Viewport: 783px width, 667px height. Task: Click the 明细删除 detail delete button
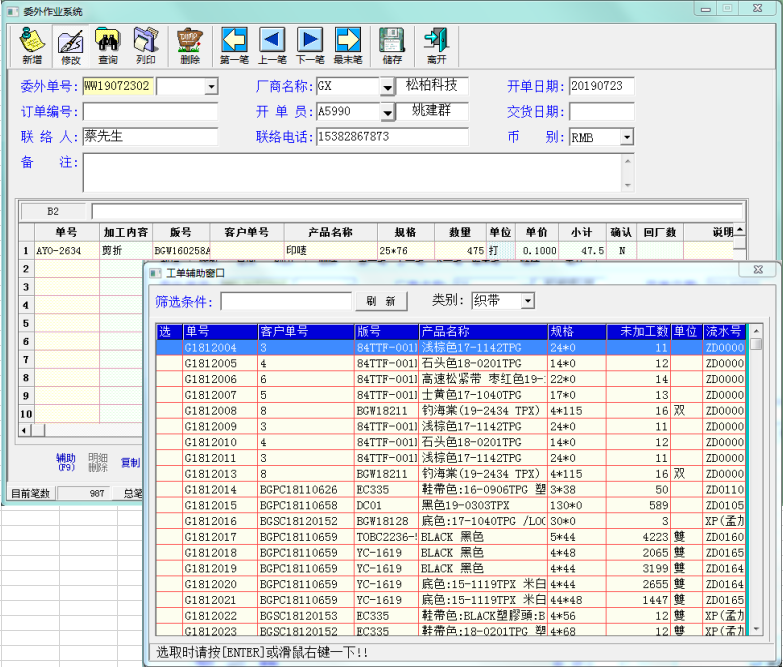98,462
